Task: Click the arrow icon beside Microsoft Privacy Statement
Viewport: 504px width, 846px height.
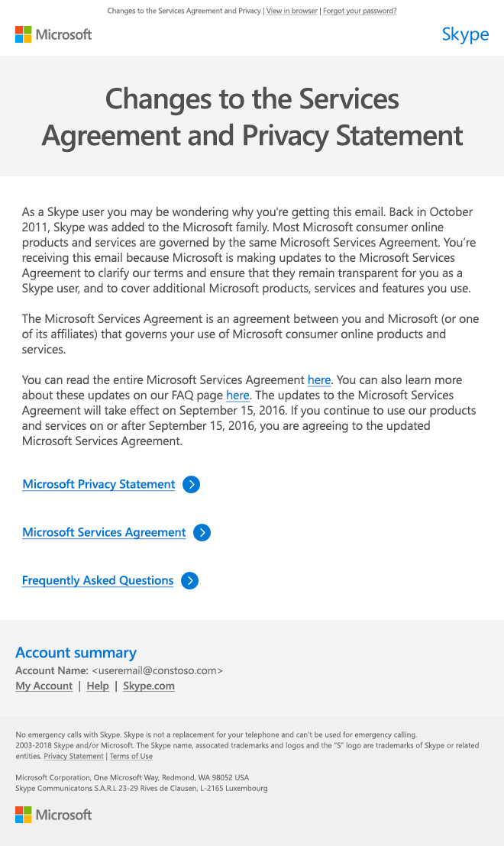Action: [192, 484]
